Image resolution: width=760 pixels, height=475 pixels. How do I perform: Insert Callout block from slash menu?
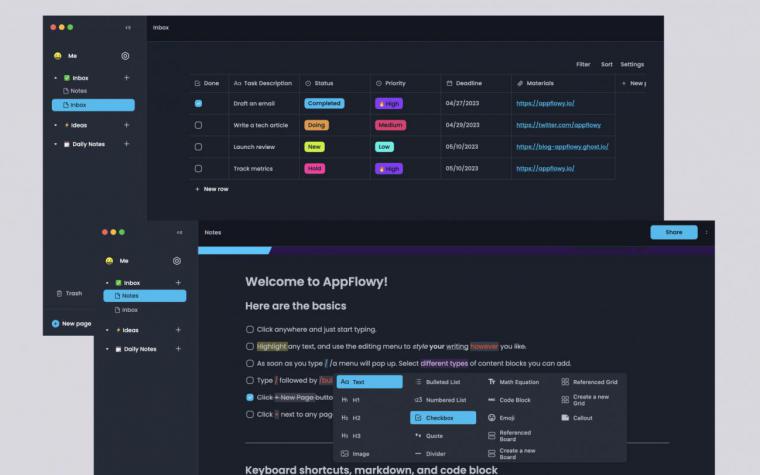pos(577,418)
